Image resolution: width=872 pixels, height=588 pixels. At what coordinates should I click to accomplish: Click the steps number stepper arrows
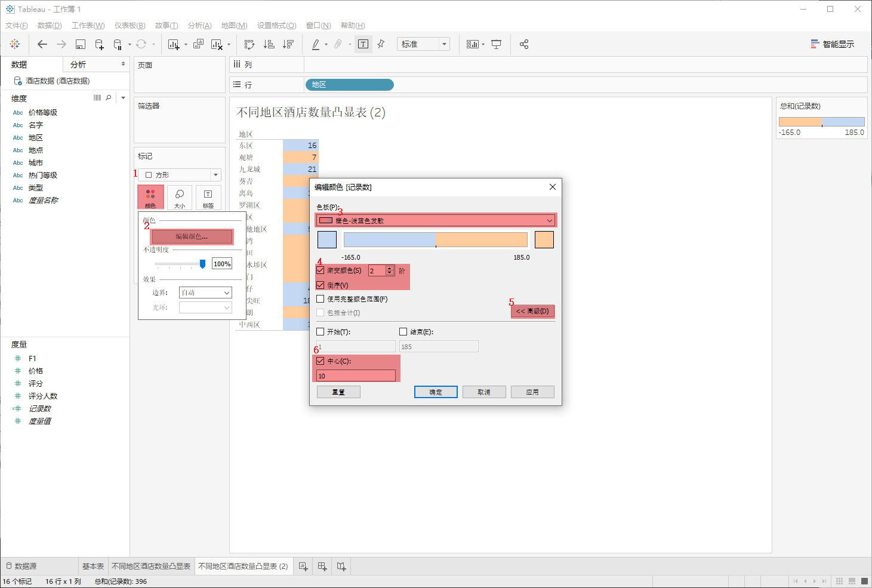pos(390,270)
